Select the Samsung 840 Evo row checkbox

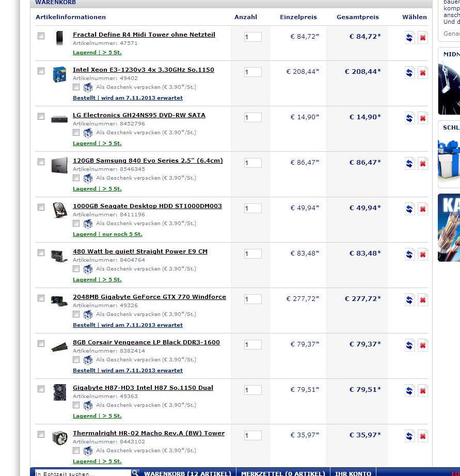tap(41, 162)
